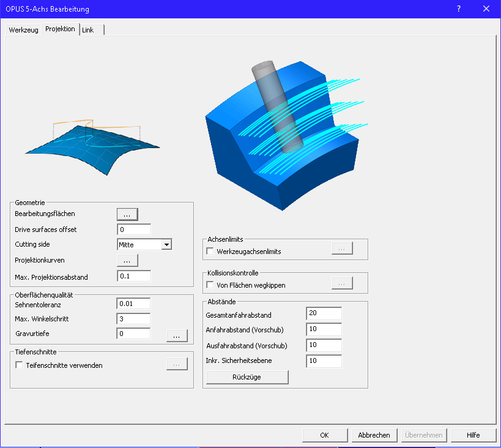Click the Inkr. Sicherheitsebene field
The width and height of the screenshot is (501, 448).
324,361
